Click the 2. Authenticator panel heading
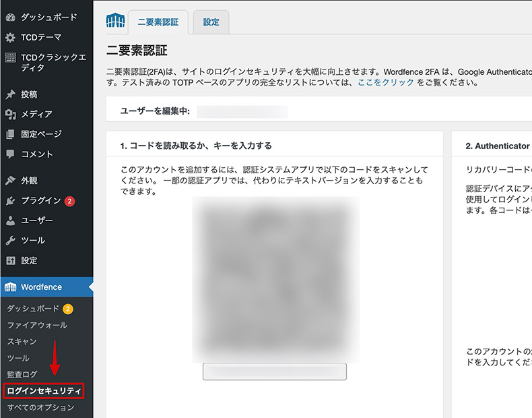 click(498, 146)
